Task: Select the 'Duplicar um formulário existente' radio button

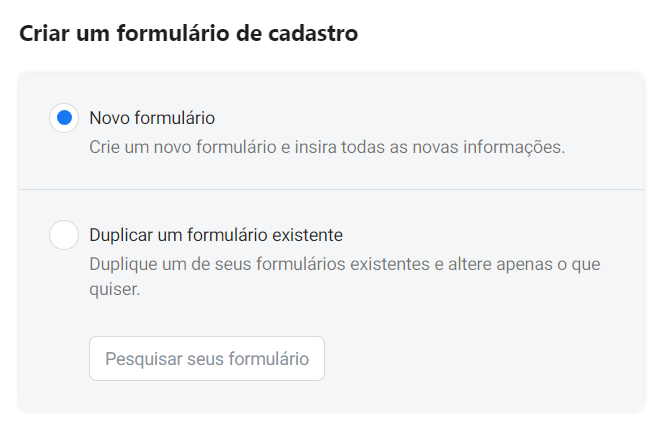Action: coord(64,235)
